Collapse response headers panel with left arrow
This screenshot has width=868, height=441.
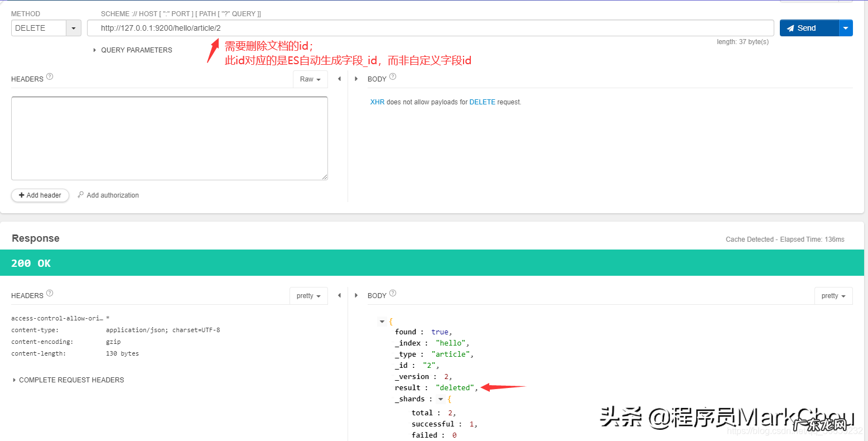[339, 295]
